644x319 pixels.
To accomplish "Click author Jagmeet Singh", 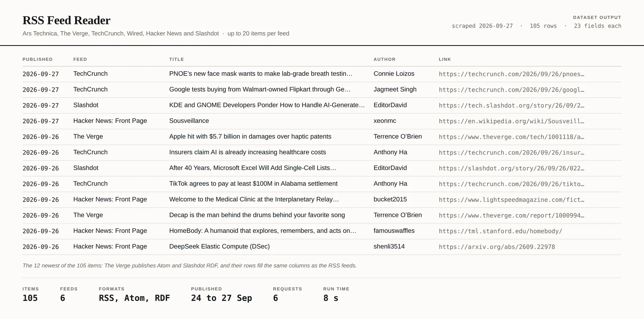I will coord(395,90).
